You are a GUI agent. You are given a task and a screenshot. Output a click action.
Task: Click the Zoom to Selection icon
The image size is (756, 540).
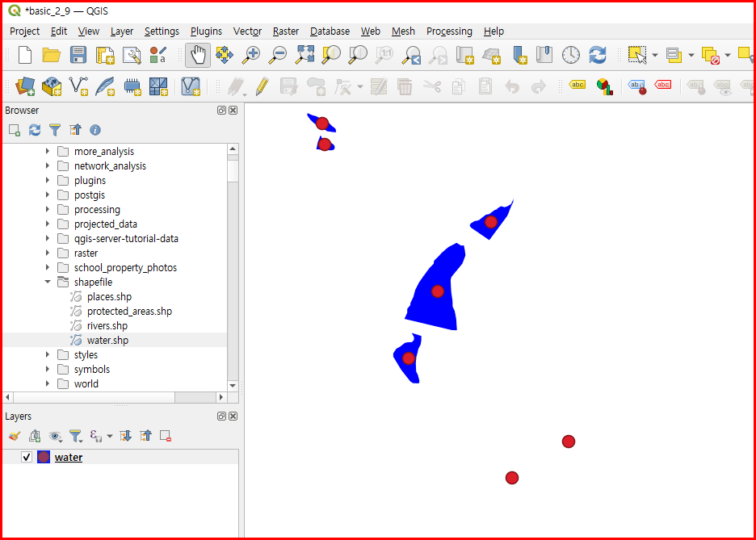331,55
